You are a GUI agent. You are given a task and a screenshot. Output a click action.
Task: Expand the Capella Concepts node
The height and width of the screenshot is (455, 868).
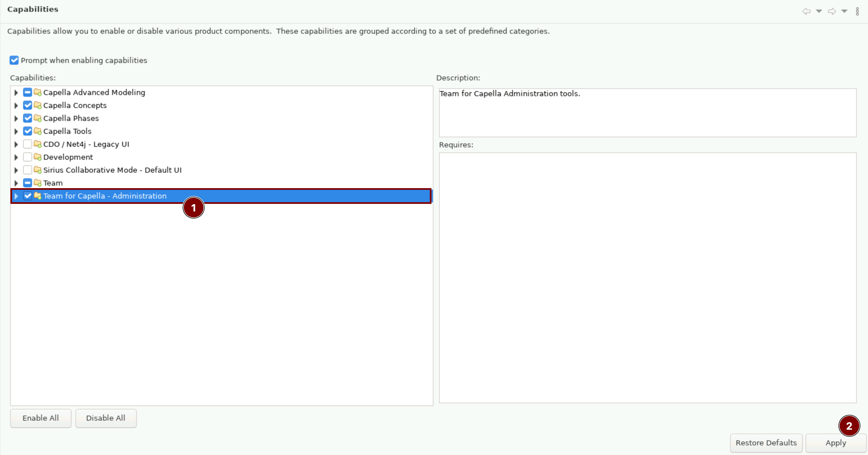(16, 105)
